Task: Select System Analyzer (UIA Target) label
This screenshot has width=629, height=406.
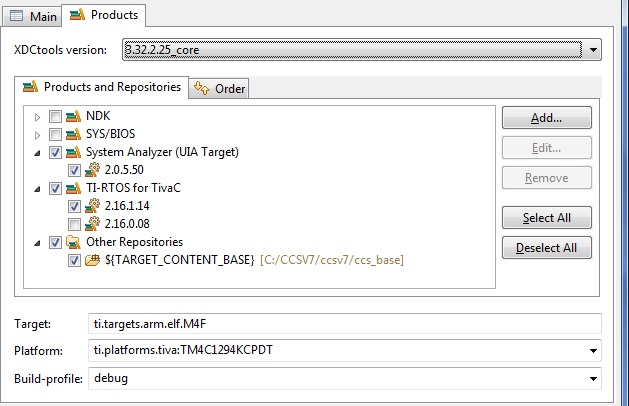Action: click(162, 152)
